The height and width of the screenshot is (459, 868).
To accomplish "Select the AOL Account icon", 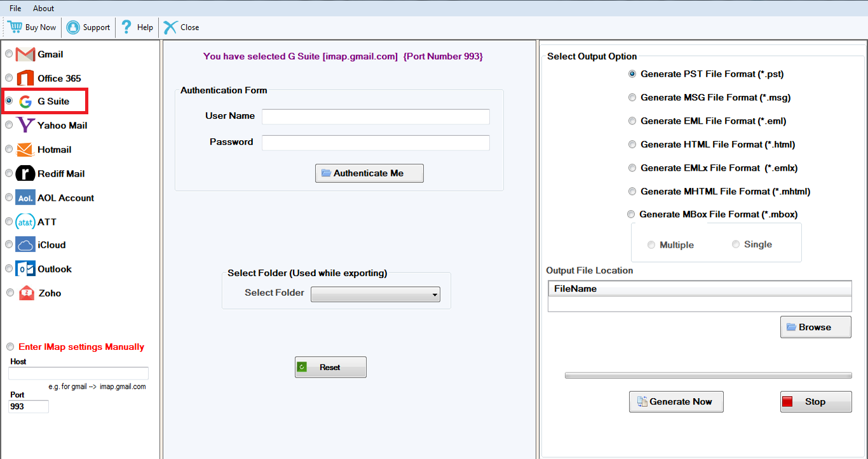I will (25, 198).
